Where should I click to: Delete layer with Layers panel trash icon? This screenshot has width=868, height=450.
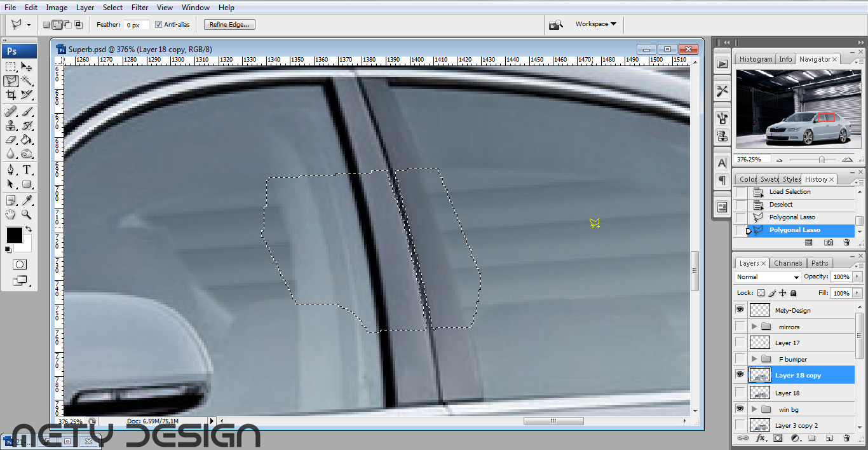coord(846,438)
